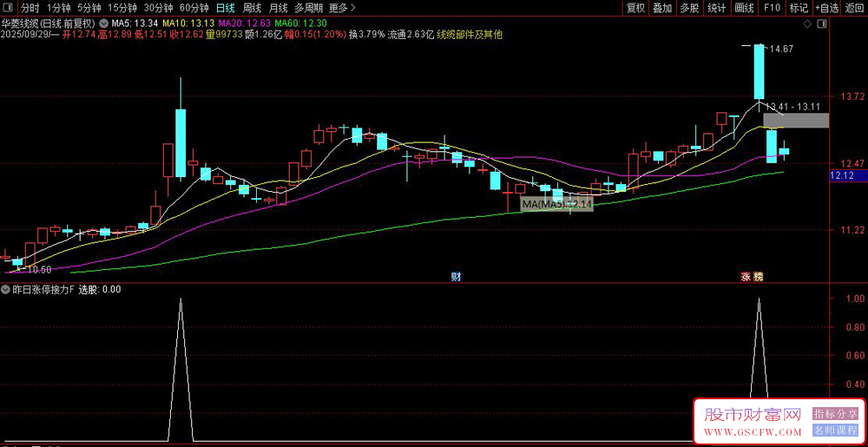
Task: Visit WWW.GSCFW.COM link
Action: (753, 431)
